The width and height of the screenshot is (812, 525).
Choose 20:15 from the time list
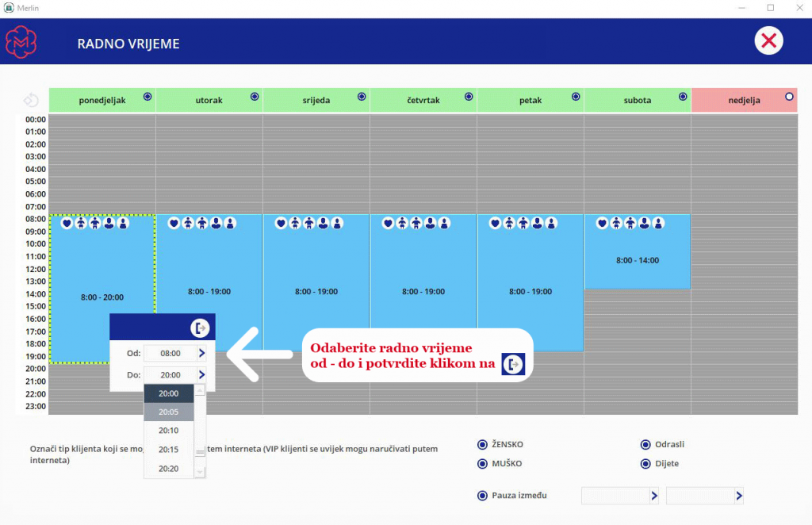tap(169, 450)
